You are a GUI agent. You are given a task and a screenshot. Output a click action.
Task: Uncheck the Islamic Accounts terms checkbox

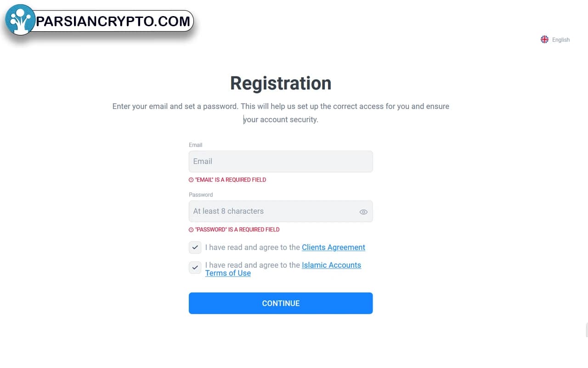coord(195,267)
